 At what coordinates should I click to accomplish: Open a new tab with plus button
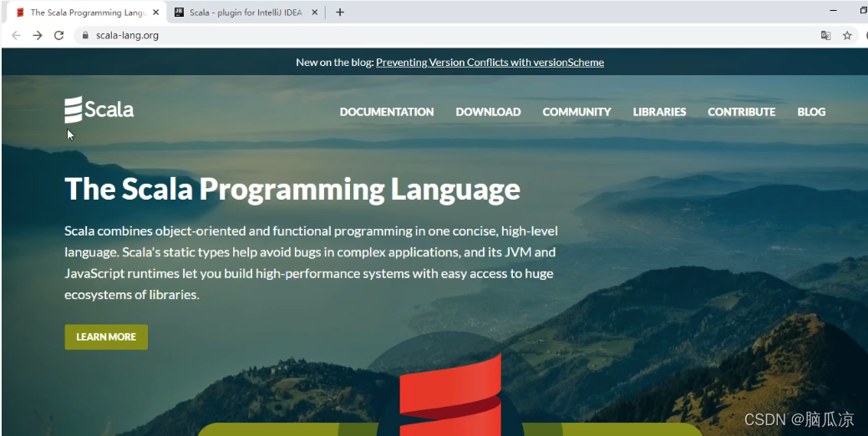click(x=340, y=13)
